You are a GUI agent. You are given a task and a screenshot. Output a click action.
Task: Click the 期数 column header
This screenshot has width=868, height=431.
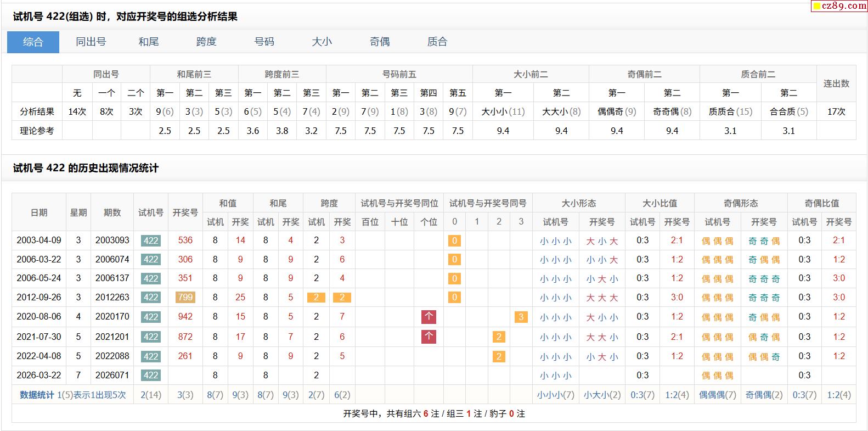point(112,212)
